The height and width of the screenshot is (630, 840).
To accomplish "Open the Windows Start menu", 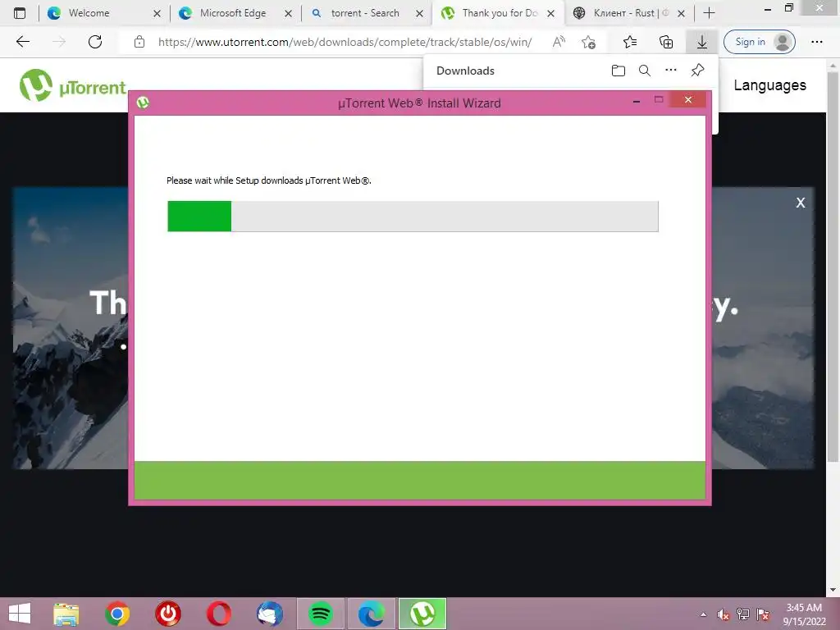I will click(20, 614).
